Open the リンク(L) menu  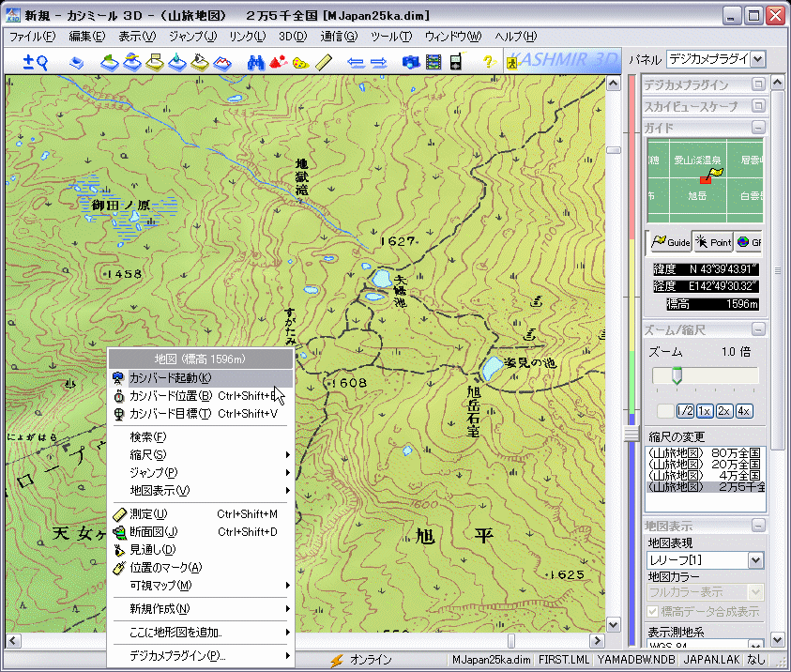click(x=247, y=37)
